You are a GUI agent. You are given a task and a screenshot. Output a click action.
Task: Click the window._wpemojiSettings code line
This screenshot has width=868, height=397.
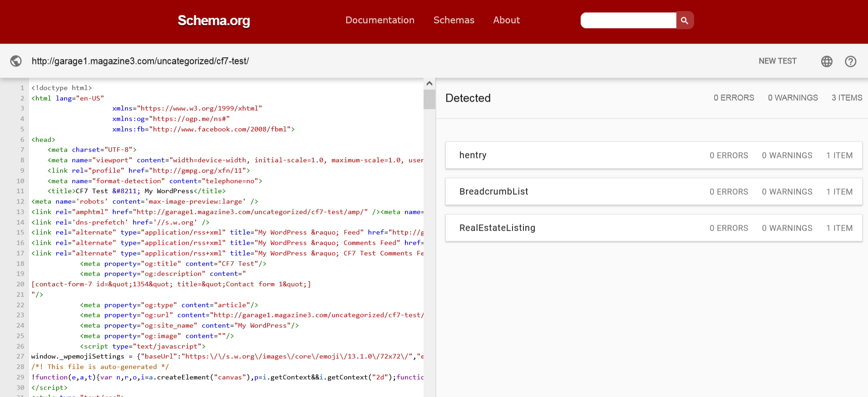tap(227, 357)
